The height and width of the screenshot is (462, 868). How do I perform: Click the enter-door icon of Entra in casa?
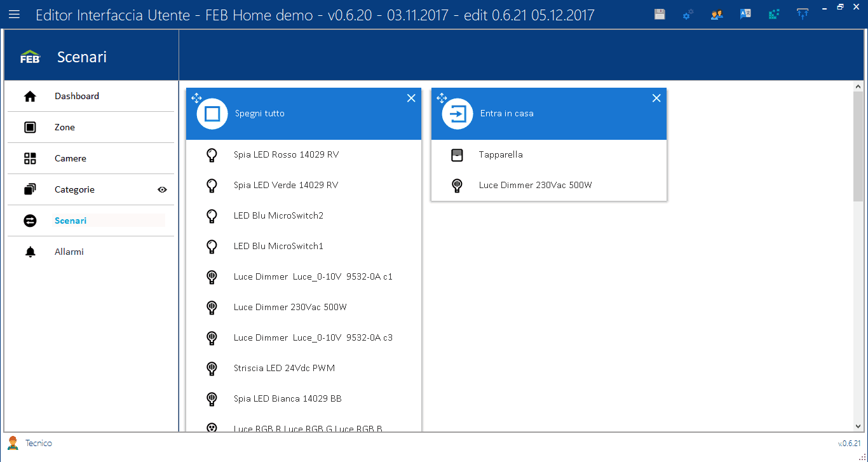coord(458,114)
